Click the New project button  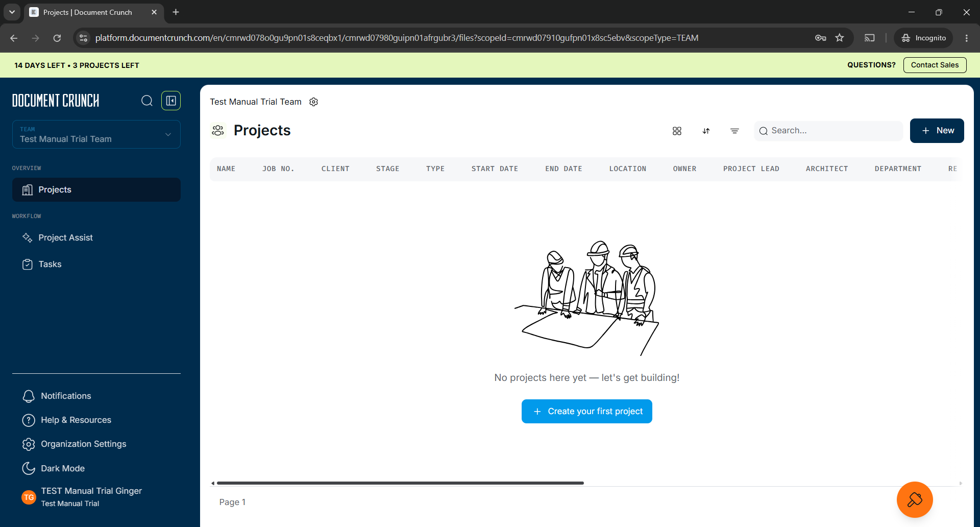[x=937, y=131]
